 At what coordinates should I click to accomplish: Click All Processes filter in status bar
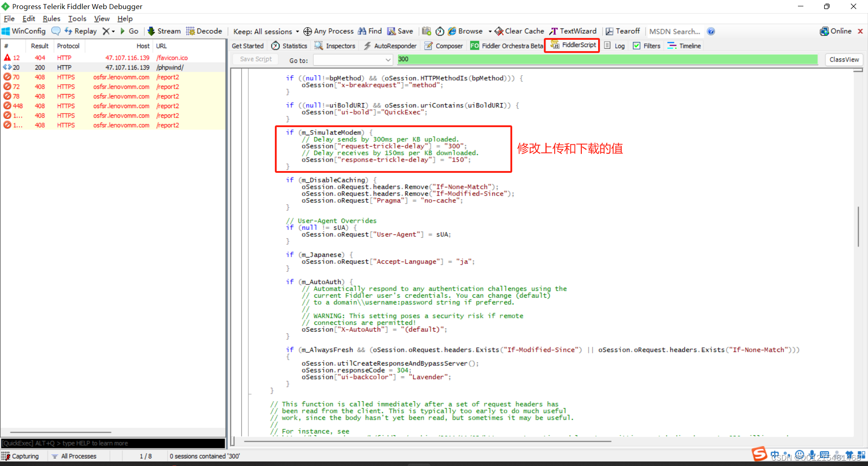tap(74, 456)
